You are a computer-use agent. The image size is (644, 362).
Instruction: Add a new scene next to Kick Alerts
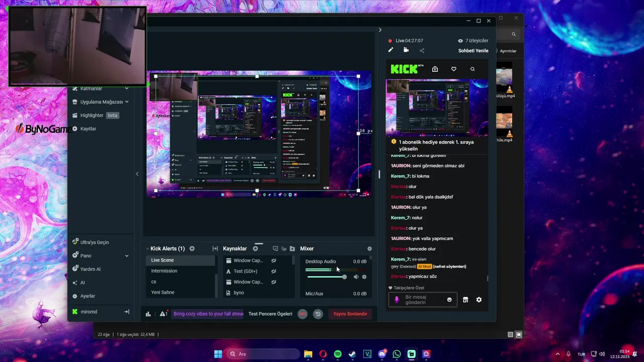(192, 248)
